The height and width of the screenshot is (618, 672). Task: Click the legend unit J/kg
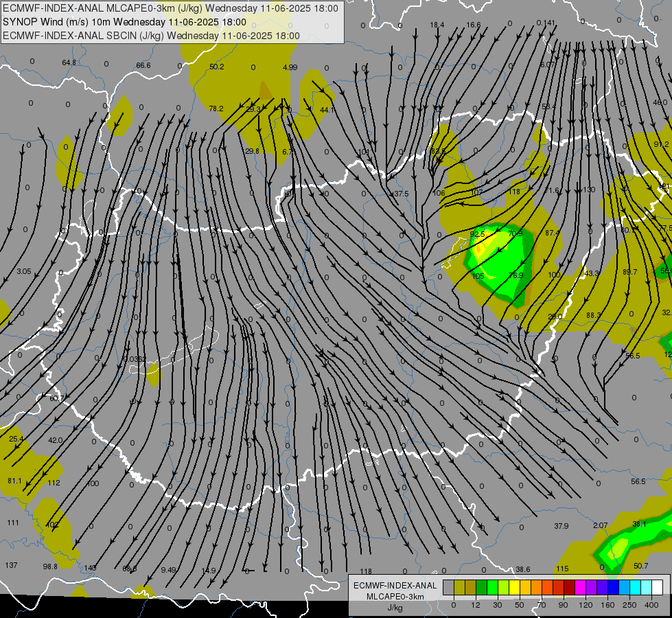point(395,608)
